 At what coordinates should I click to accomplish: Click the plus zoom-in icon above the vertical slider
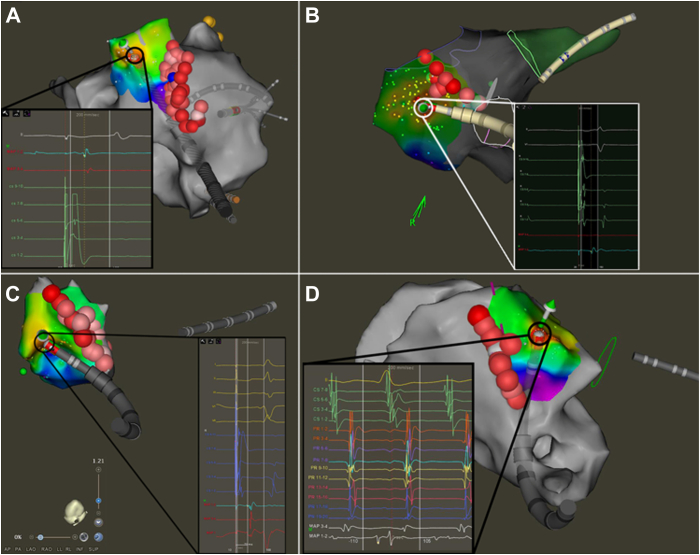pos(98,470)
